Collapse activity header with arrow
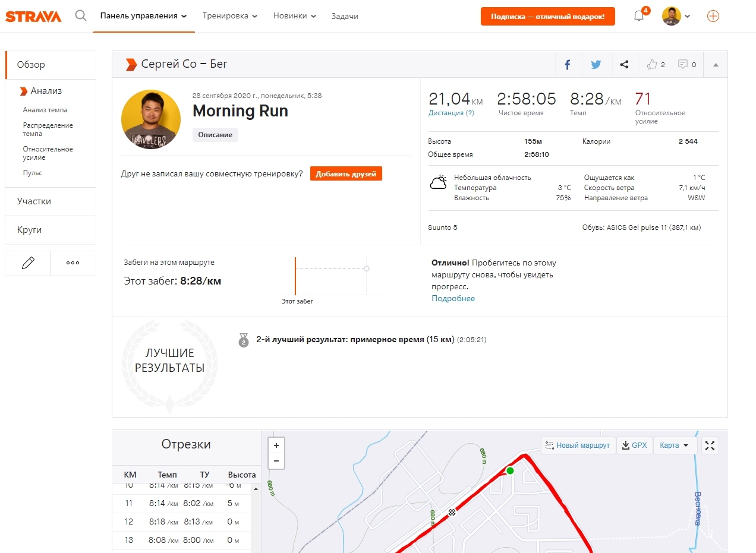 pos(716,65)
